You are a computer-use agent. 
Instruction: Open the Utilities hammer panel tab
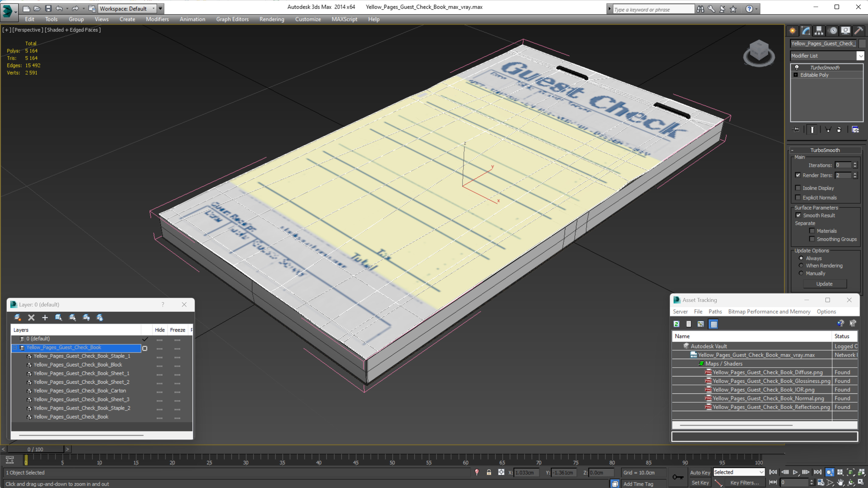[859, 31]
